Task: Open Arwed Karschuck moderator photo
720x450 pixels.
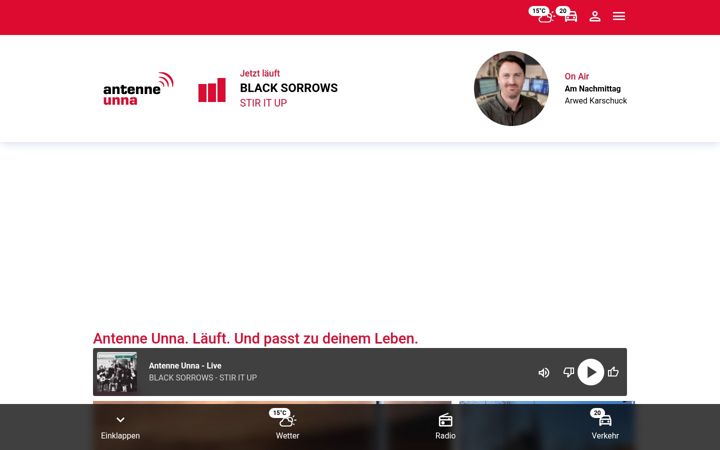Action: (x=511, y=88)
